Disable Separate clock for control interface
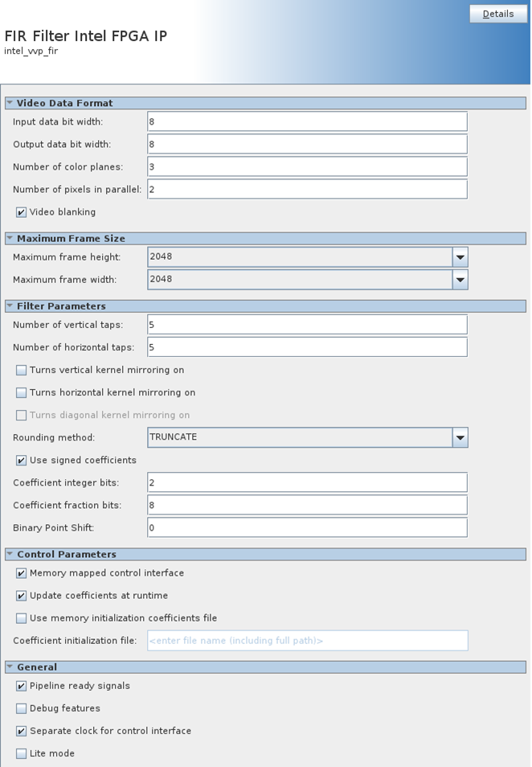 [20, 731]
